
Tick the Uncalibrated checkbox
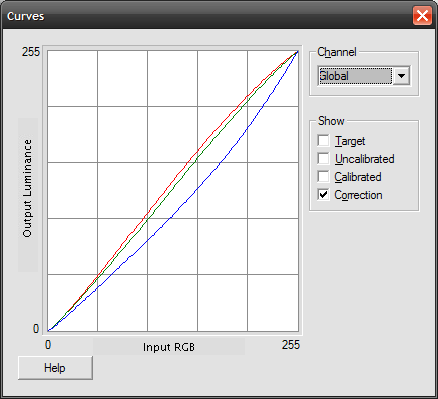(x=323, y=159)
